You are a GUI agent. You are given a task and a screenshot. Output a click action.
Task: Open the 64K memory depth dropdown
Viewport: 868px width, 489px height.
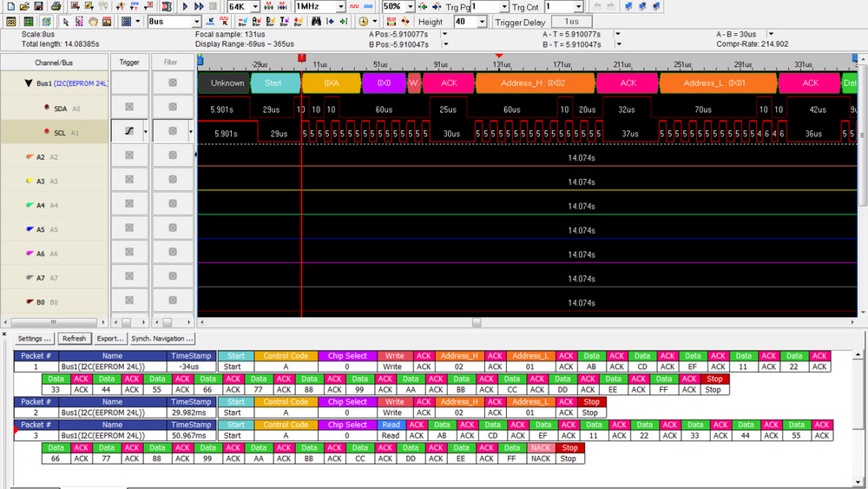coord(255,7)
